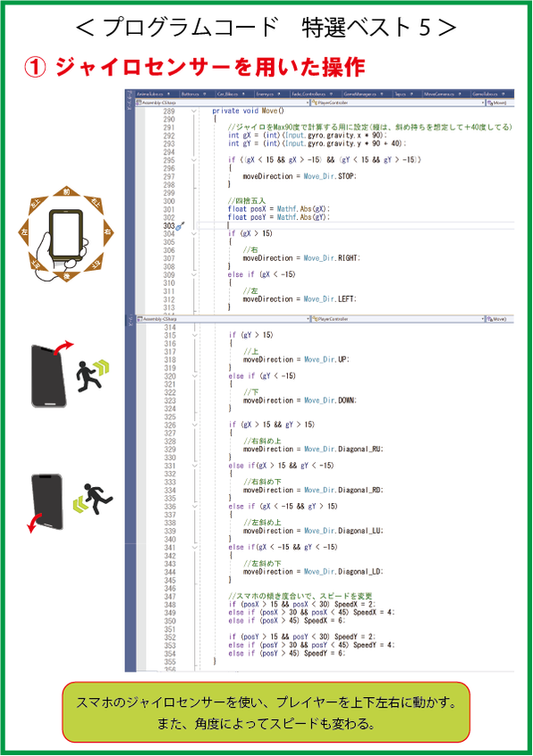Collapse the else if block at line 341
This screenshot has width=533, height=756.
[x=194, y=547]
